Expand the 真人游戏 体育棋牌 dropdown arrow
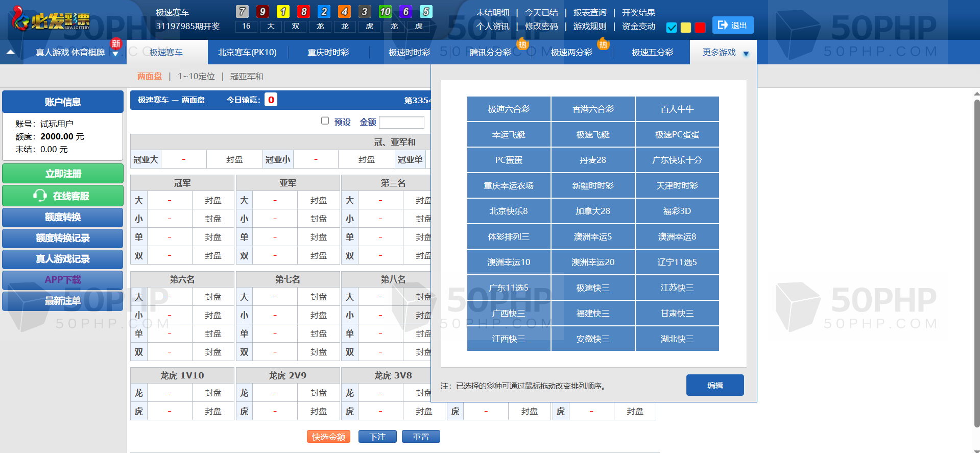 (x=115, y=54)
